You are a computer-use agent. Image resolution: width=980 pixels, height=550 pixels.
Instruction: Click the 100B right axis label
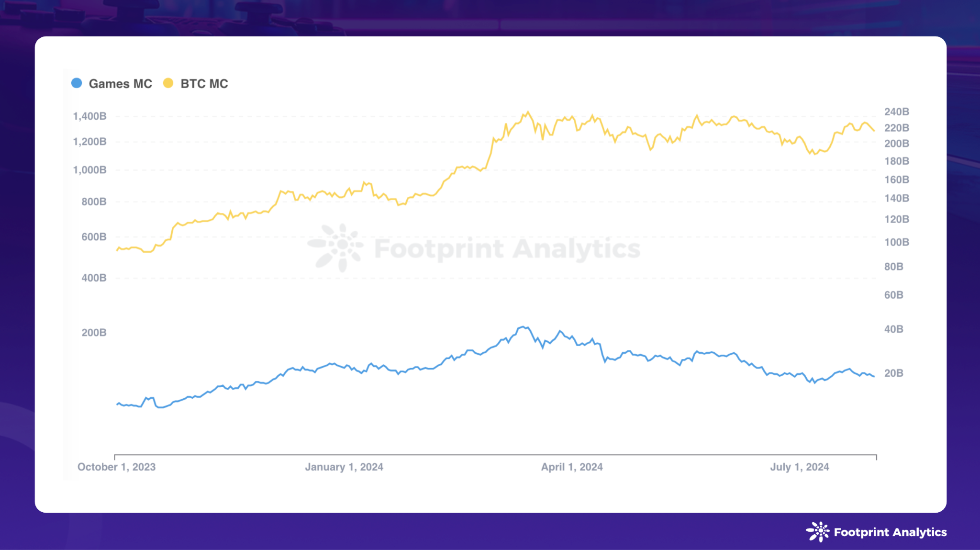tap(896, 242)
